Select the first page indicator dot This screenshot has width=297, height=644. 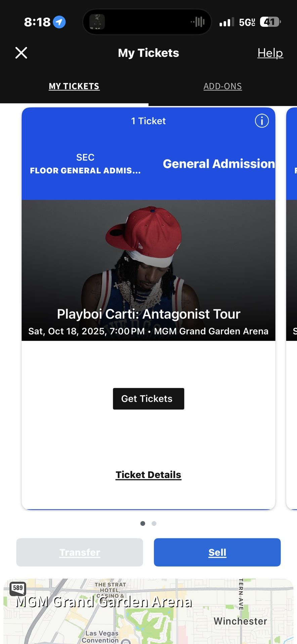143,524
